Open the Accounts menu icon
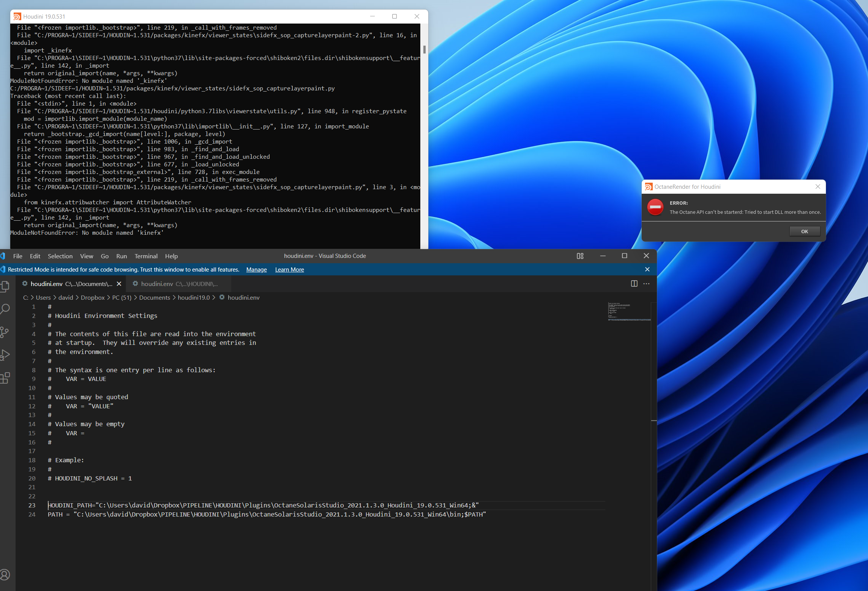The width and height of the screenshot is (868, 591). pyautogui.click(x=5, y=575)
